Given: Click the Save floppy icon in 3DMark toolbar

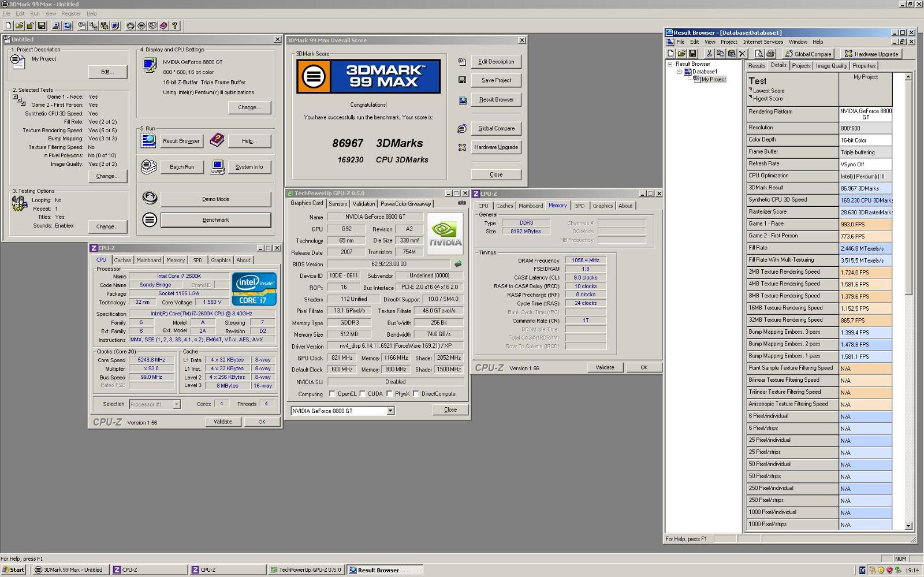Looking at the screenshot, I should click(x=41, y=25).
